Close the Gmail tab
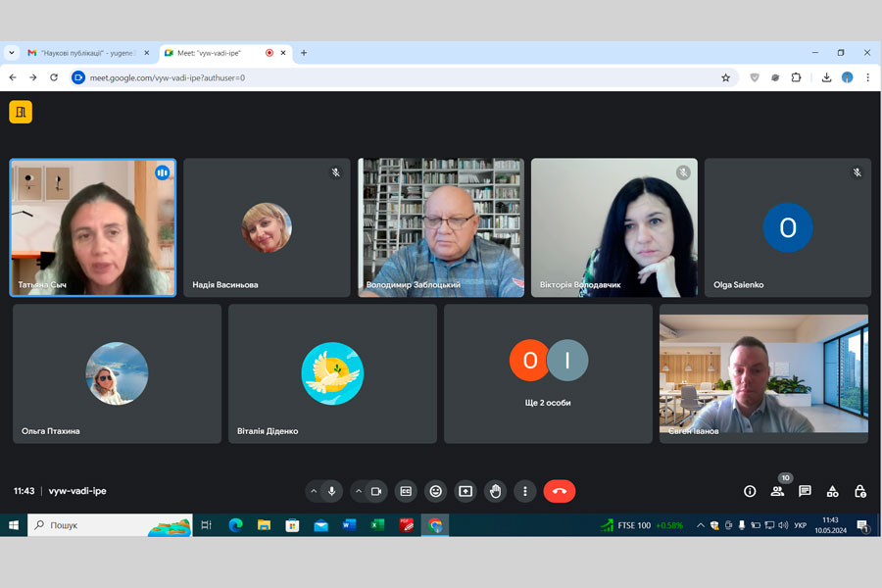This screenshot has height=588, width=882. pos(147,53)
